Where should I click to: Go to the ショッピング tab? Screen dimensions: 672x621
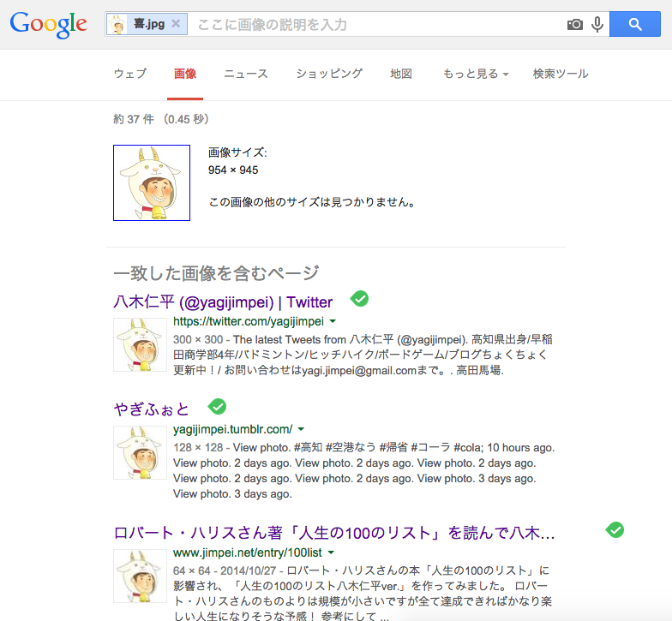click(329, 74)
